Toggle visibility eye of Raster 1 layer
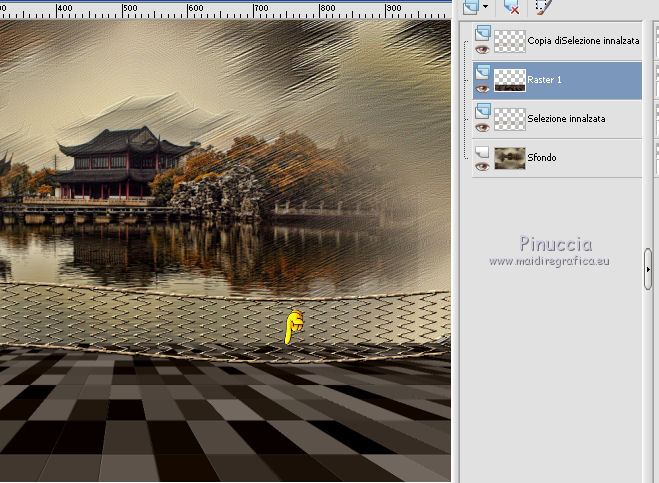Screen dimensions: 659x483 482,89
